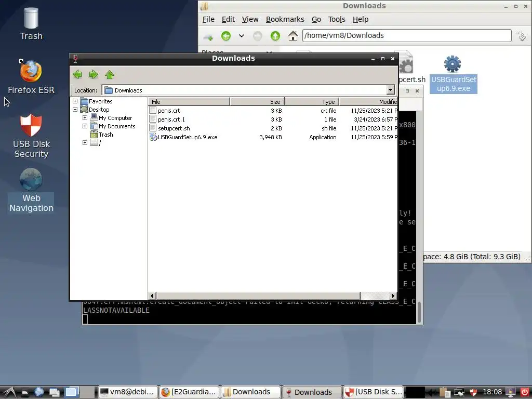Switch to file manager Downloads taskbar task

(x=251, y=392)
